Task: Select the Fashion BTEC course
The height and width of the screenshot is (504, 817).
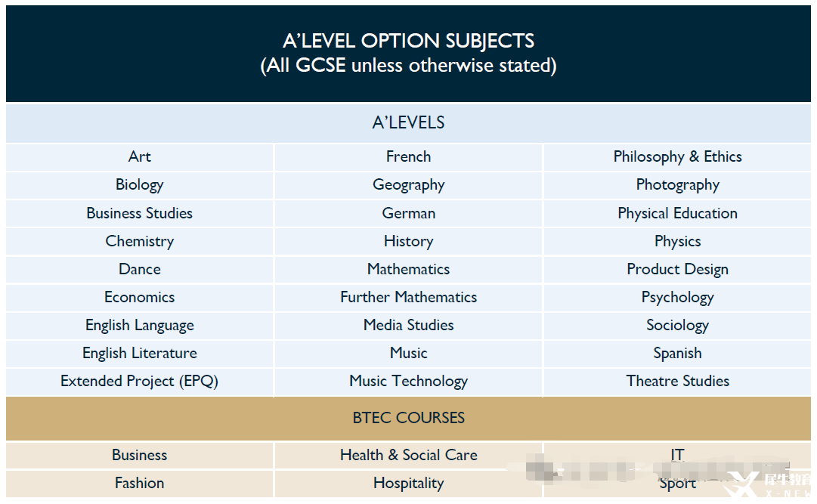Action: coord(140,483)
